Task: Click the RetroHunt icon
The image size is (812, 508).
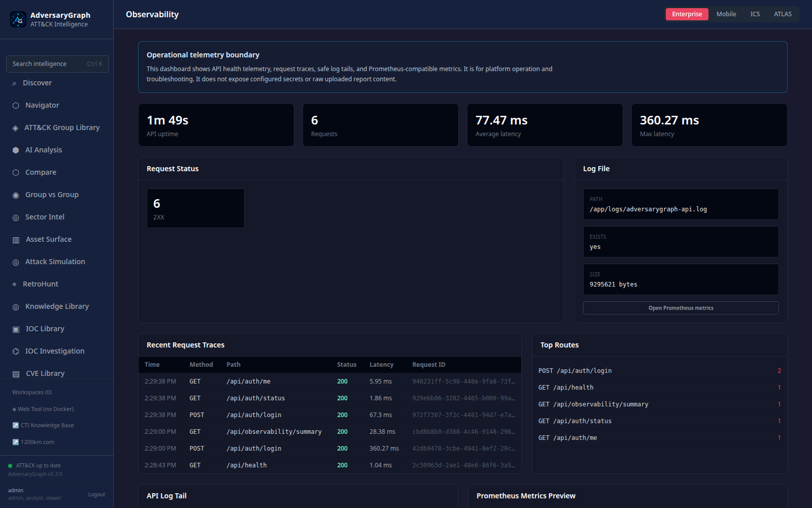Action: pyautogui.click(x=14, y=284)
